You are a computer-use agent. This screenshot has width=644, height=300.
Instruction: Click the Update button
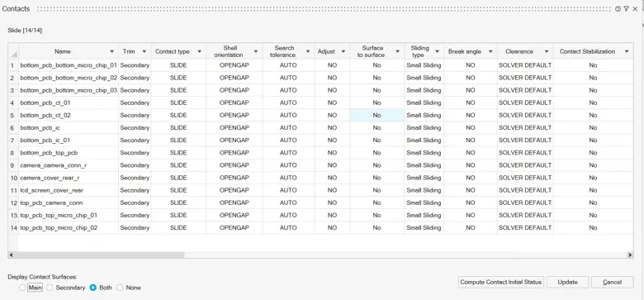tap(567, 283)
